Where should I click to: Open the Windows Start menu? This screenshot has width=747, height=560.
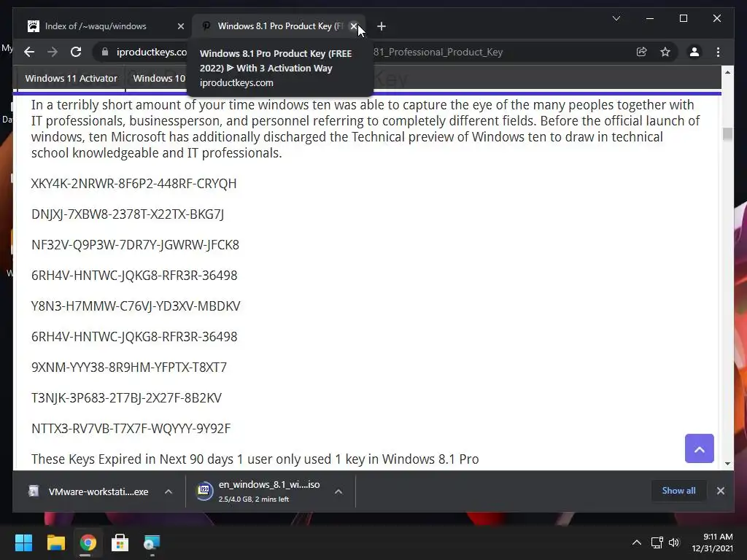click(23, 542)
